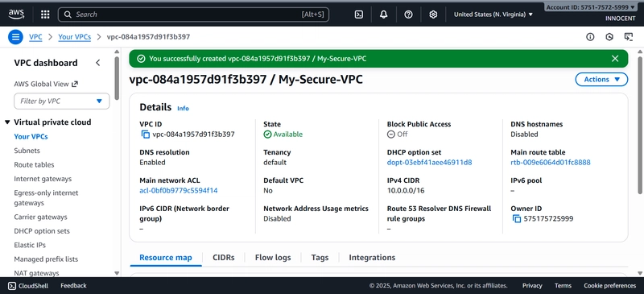Open the help question mark menu
The width and height of the screenshot is (644, 294).
tap(408, 14)
